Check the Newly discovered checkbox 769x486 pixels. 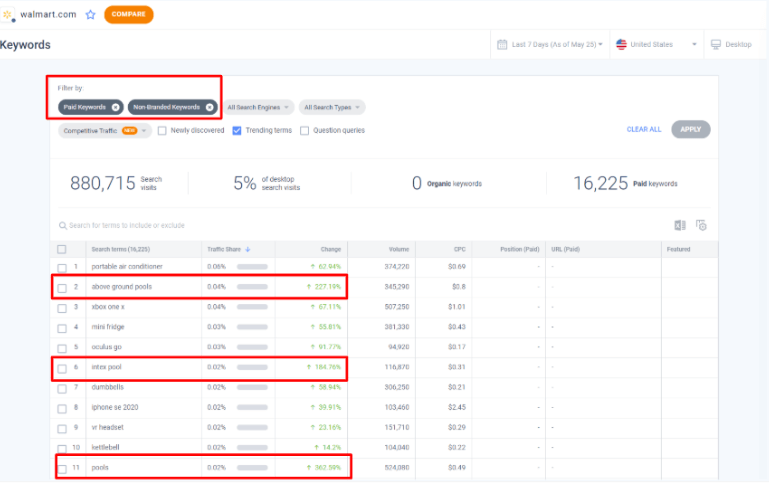(x=162, y=131)
